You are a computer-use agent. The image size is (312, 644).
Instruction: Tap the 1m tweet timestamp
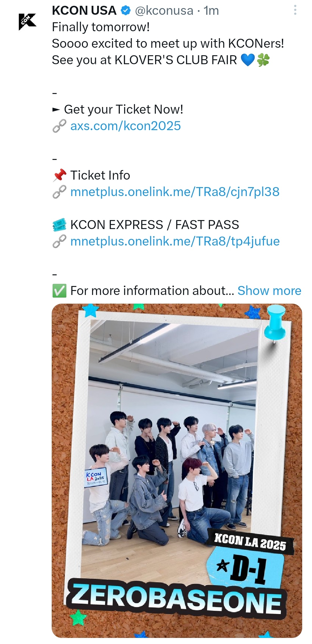[211, 11]
